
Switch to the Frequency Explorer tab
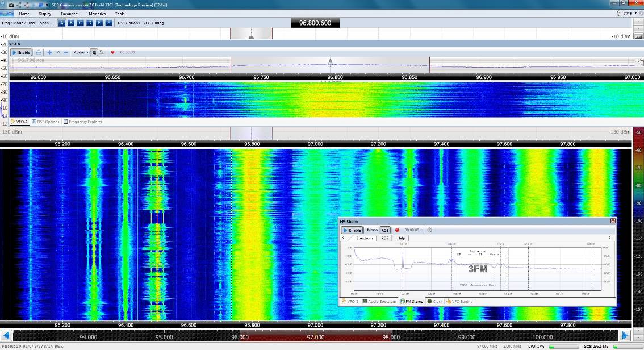83,122
